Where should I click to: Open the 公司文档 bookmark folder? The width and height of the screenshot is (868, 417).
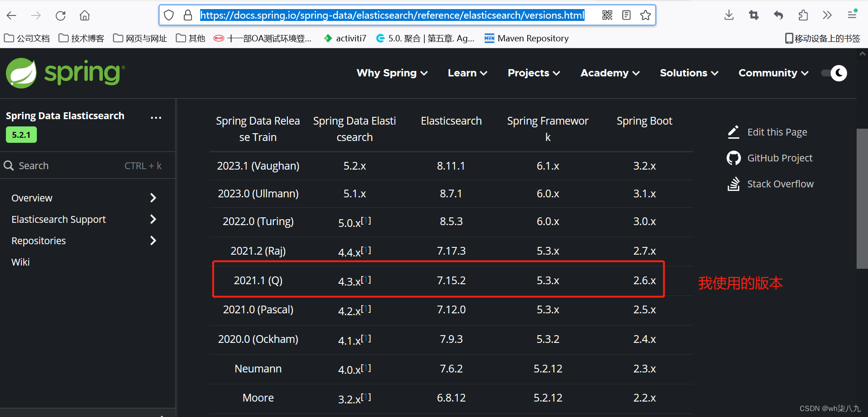point(27,38)
